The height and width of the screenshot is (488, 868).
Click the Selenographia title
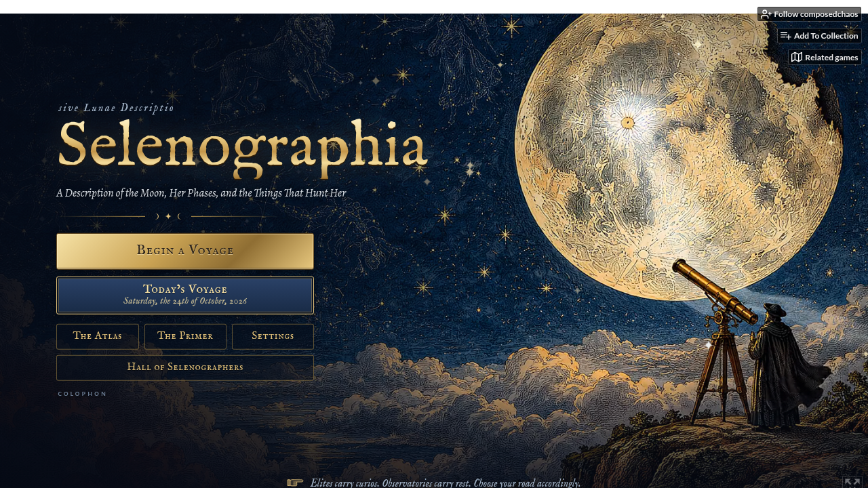pos(243,148)
